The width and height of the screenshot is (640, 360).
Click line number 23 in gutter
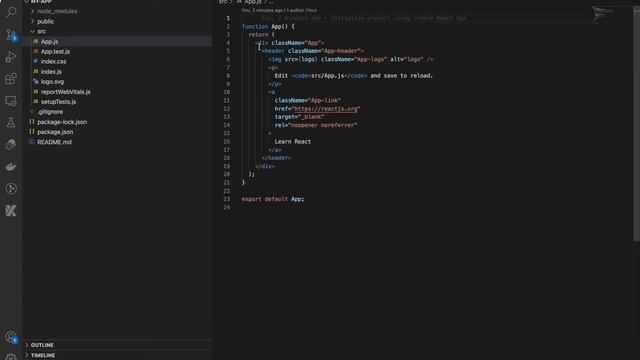(x=227, y=199)
